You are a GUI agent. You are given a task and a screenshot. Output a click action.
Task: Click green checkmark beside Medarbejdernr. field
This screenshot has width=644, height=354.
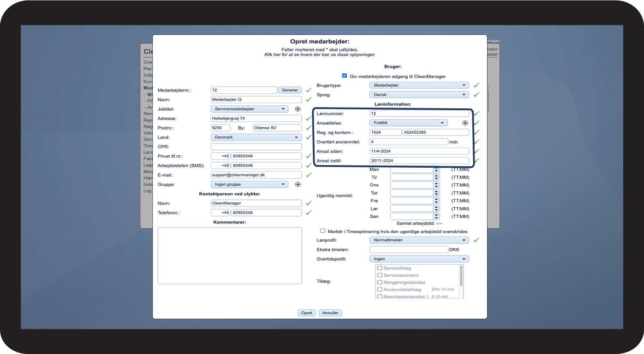pos(309,90)
